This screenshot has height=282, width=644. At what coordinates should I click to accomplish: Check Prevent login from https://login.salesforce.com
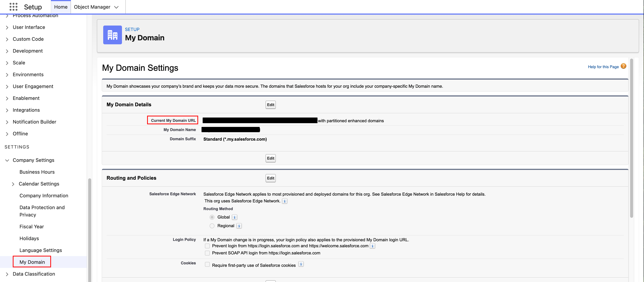(207, 246)
